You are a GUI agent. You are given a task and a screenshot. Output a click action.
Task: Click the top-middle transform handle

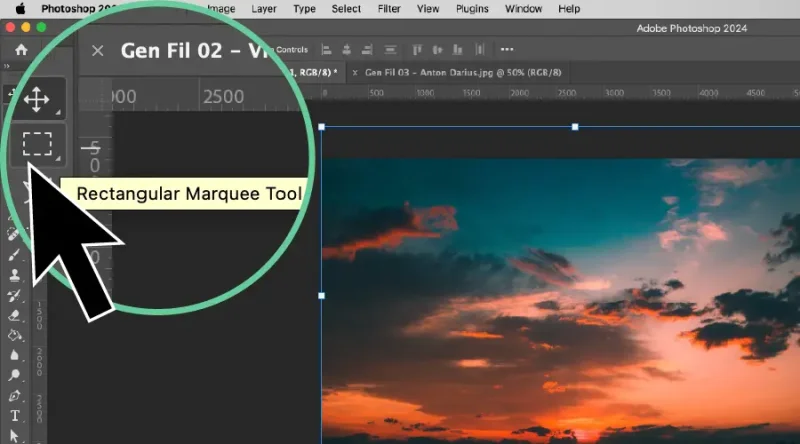(575, 127)
